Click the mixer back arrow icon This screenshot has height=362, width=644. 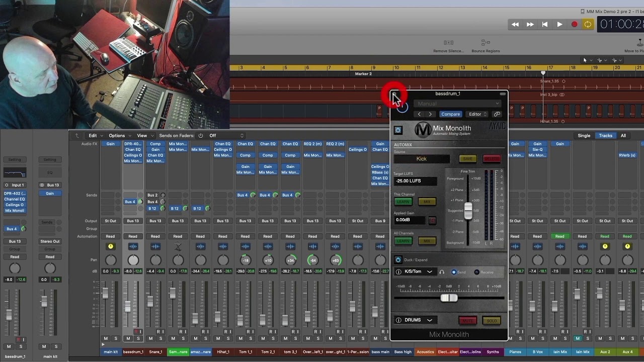pyautogui.click(x=77, y=135)
